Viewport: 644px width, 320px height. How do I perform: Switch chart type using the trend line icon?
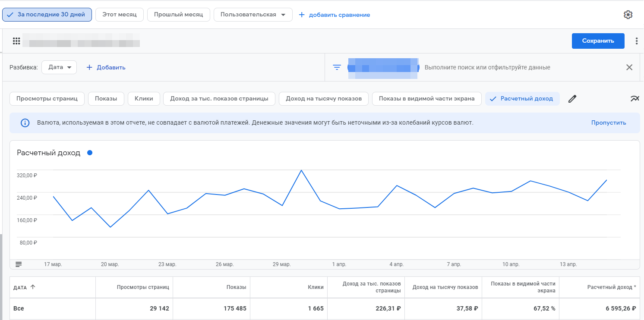634,99
